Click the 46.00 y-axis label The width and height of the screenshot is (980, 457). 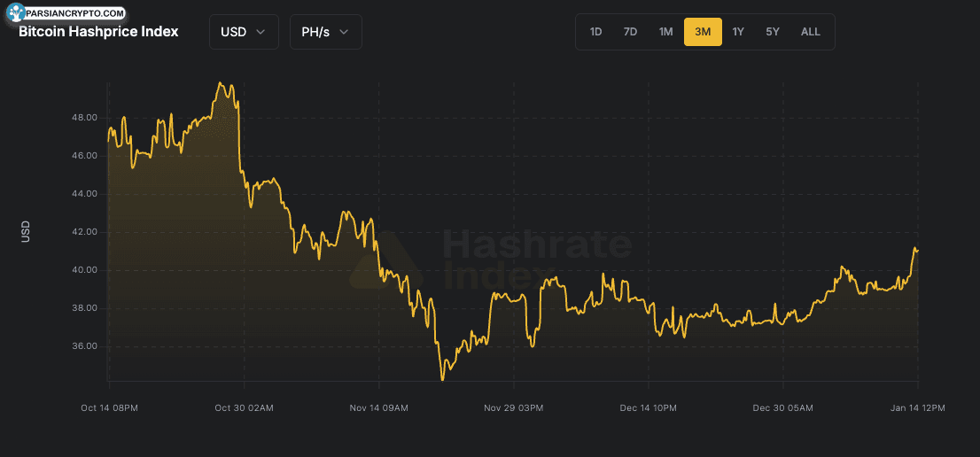click(x=86, y=156)
